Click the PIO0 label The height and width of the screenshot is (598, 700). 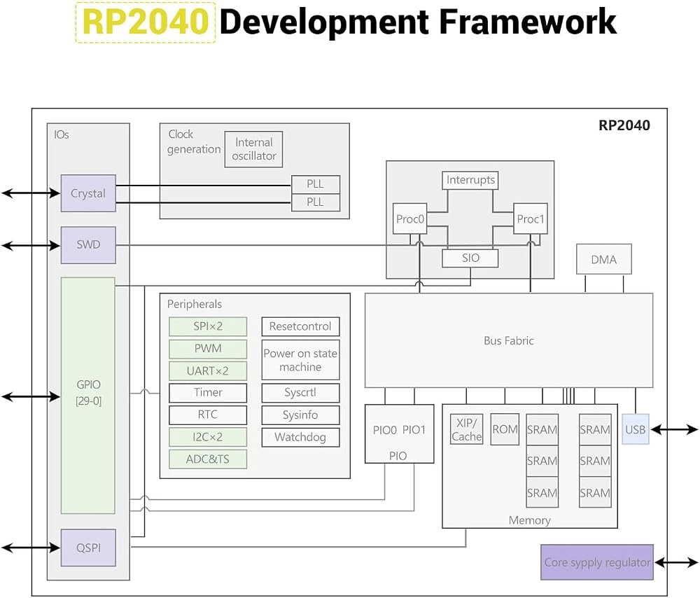tap(385, 430)
